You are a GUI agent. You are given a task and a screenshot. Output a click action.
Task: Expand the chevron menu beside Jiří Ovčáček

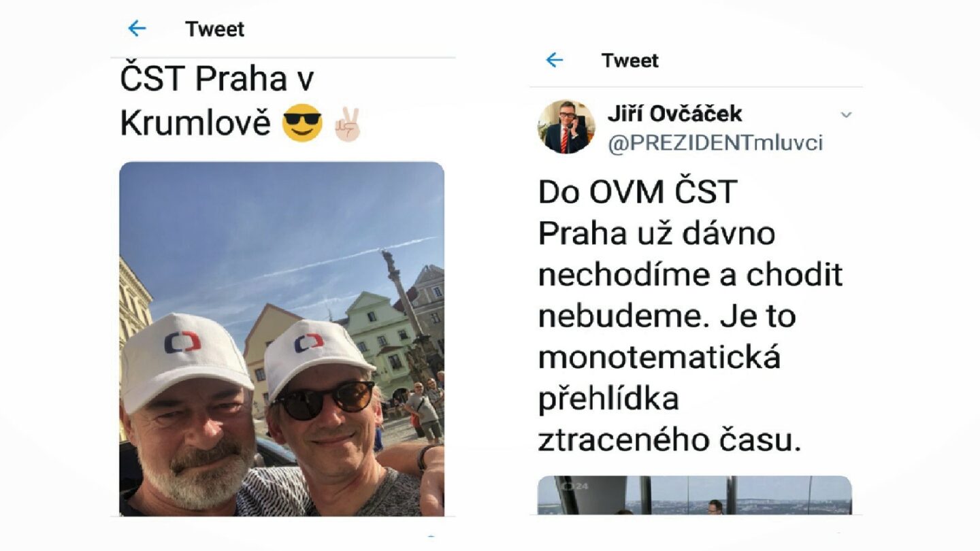coord(846,115)
